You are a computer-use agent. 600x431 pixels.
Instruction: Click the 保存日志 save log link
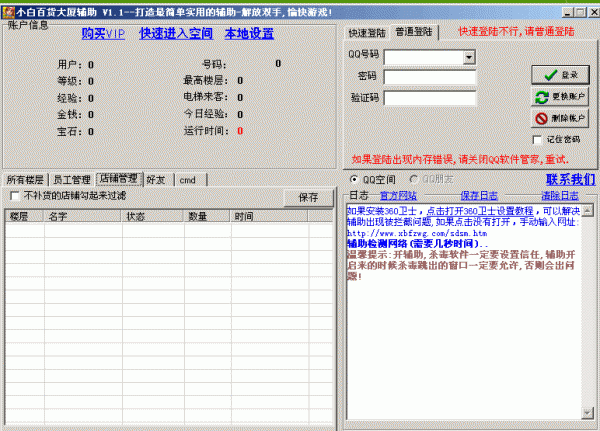coord(479,196)
